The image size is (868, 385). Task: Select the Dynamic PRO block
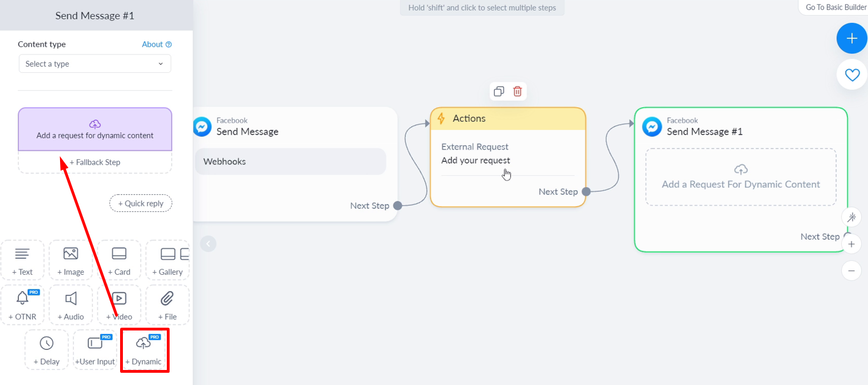click(145, 349)
